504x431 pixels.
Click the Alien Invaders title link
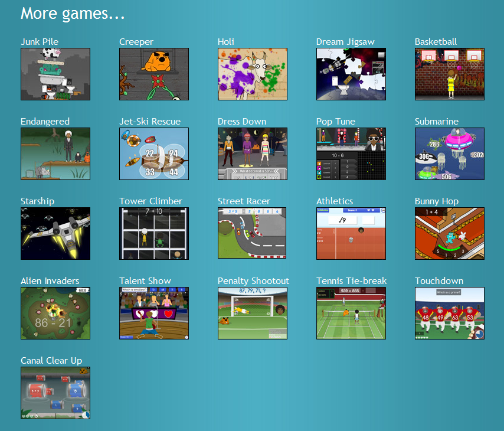coord(50,281)
